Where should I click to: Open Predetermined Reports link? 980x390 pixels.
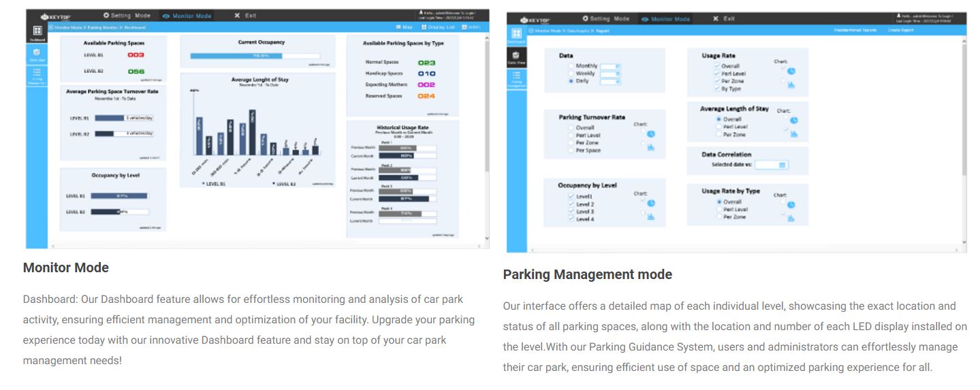855,31
